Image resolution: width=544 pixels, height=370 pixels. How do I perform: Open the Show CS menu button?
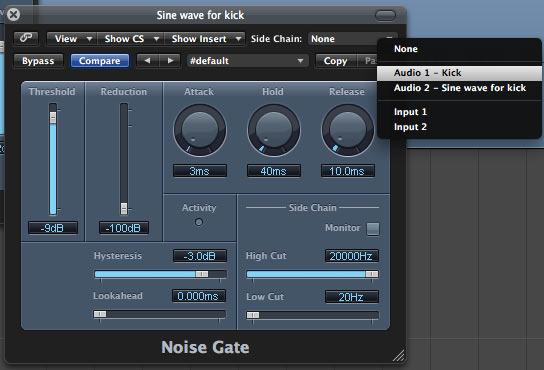click(130, 39)
